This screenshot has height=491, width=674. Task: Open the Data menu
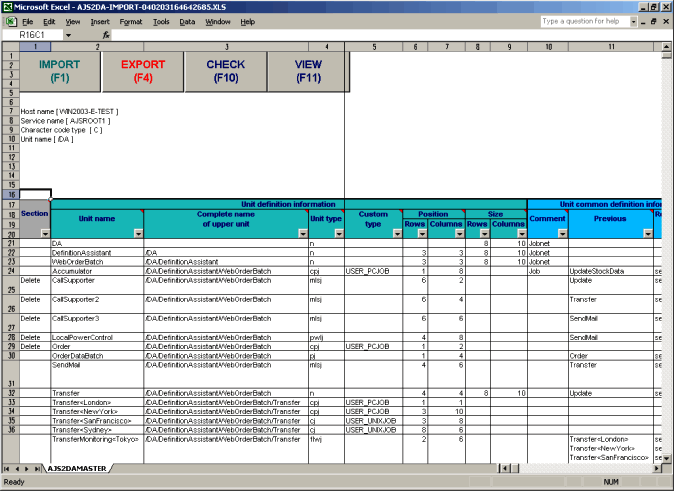187,21
